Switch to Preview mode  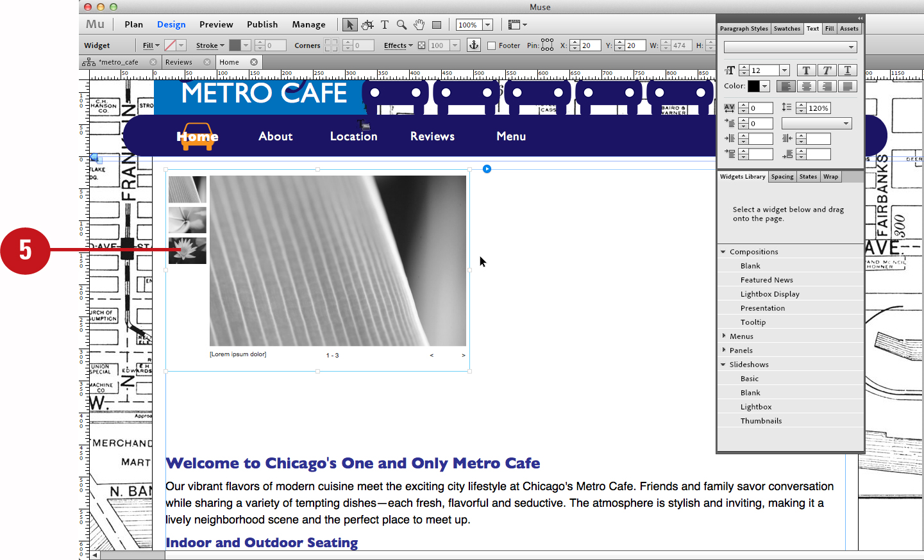click(216, 24)
